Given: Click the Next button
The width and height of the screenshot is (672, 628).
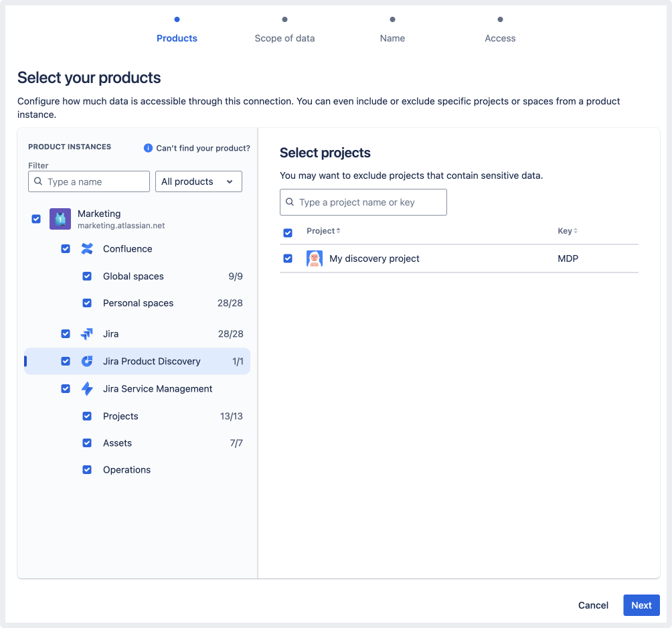Looking at the screenshot, I should (x=641, y=605).
